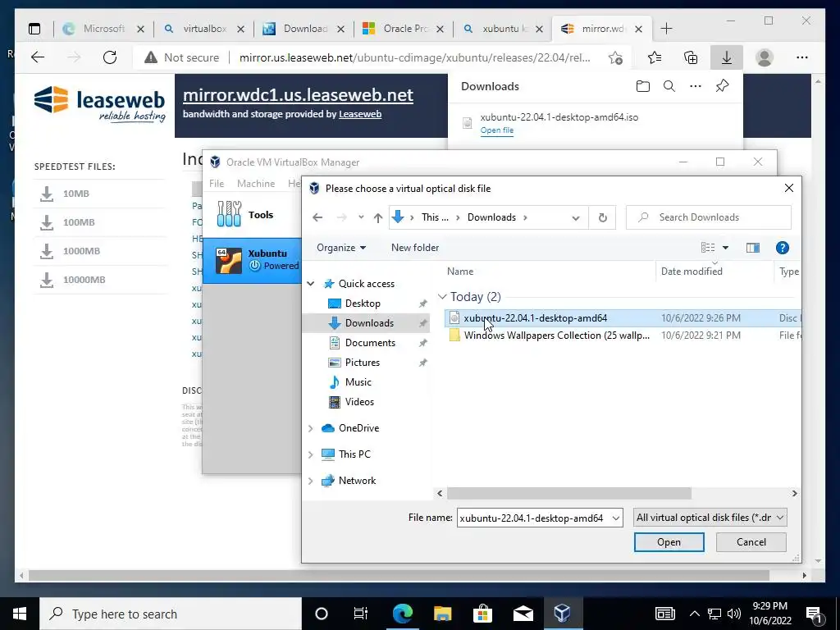
Task: Click the Edge Downloads toolbar button
Action: click(x=727, y=57)
